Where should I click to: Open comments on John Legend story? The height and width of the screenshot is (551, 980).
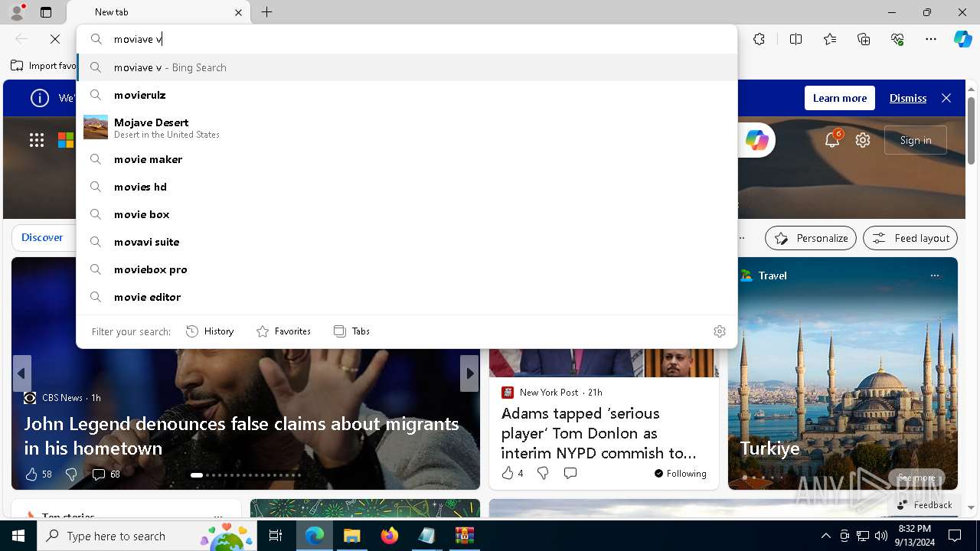click(106, 474)
